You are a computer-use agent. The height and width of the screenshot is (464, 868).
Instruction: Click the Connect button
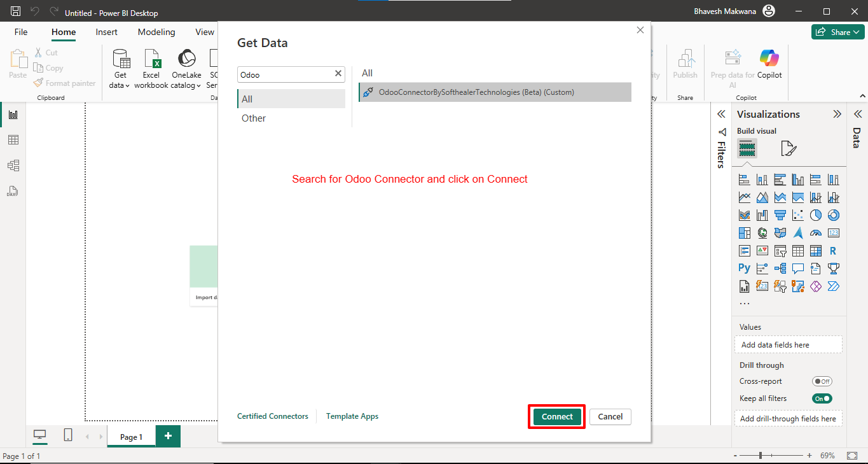click(x=557, y=417)
